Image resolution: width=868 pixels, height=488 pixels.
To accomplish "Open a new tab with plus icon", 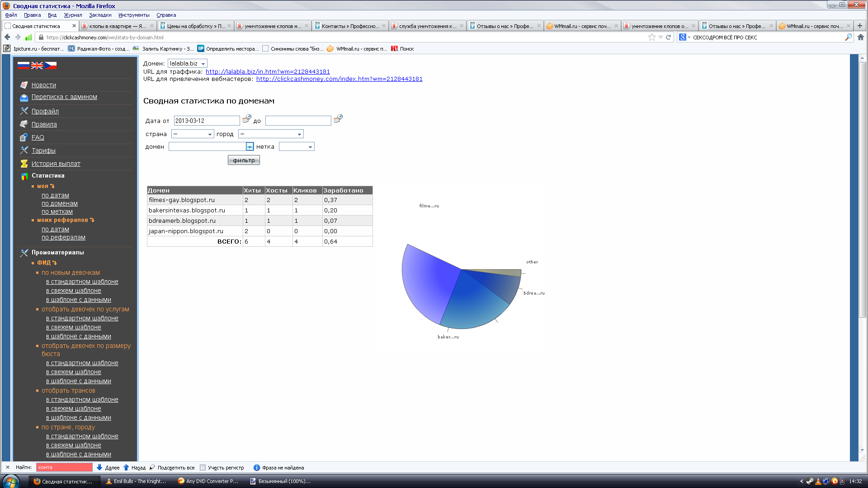I will click(860, 26).
